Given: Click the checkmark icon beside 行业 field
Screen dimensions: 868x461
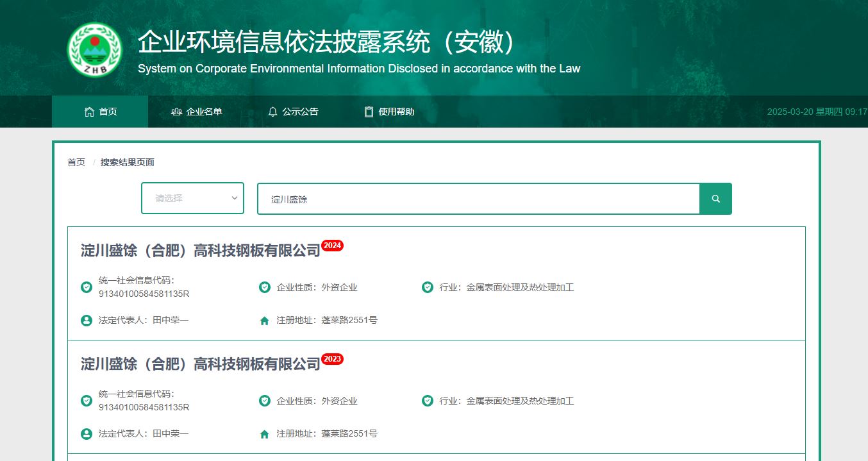Looking at the screenshot, I should [427, 287].
